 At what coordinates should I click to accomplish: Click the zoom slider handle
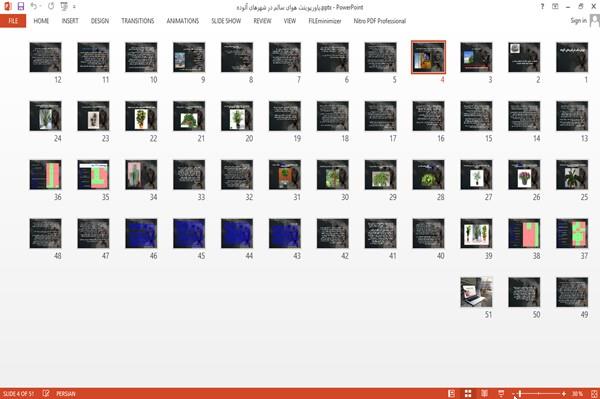point(520,394)
